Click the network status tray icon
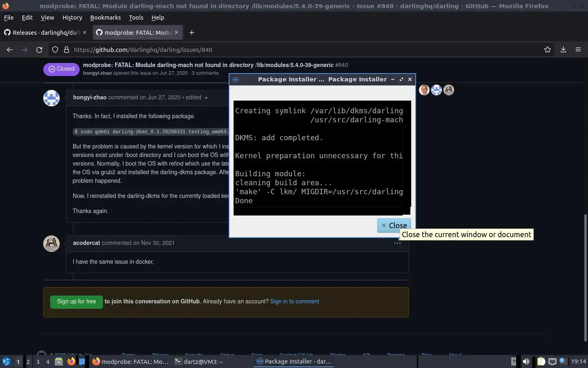The image size is (588, 368). [x=552, y=361]
